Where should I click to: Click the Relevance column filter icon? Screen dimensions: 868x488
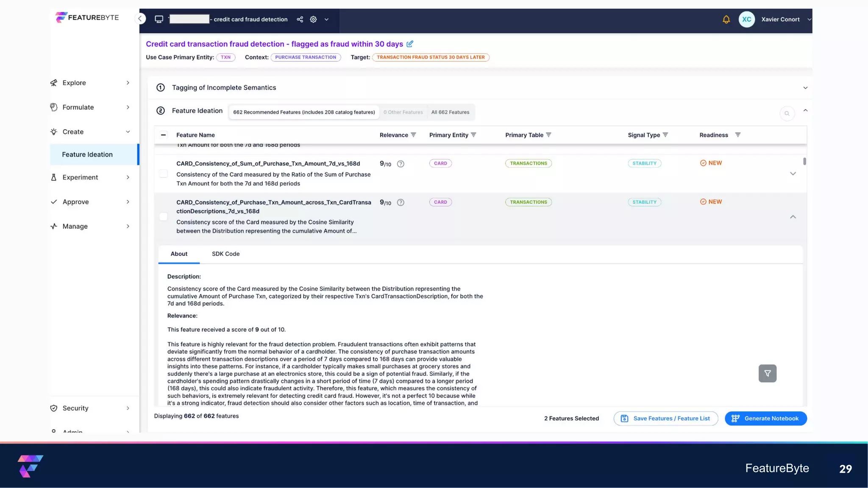(413, 135)
